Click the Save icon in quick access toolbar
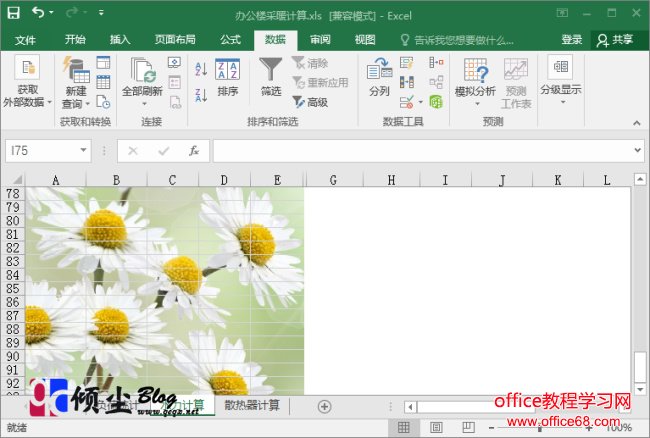The width and height of the screenshot is (650, 438). [x=14, y=12]
